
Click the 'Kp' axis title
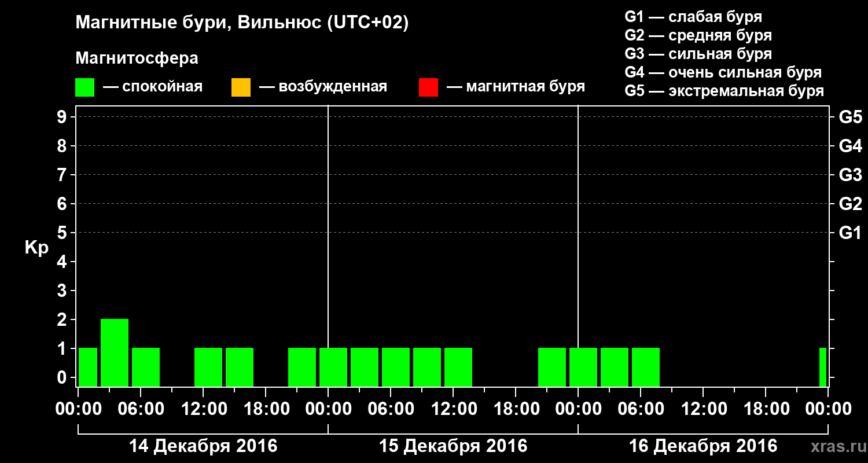(36, 248)
